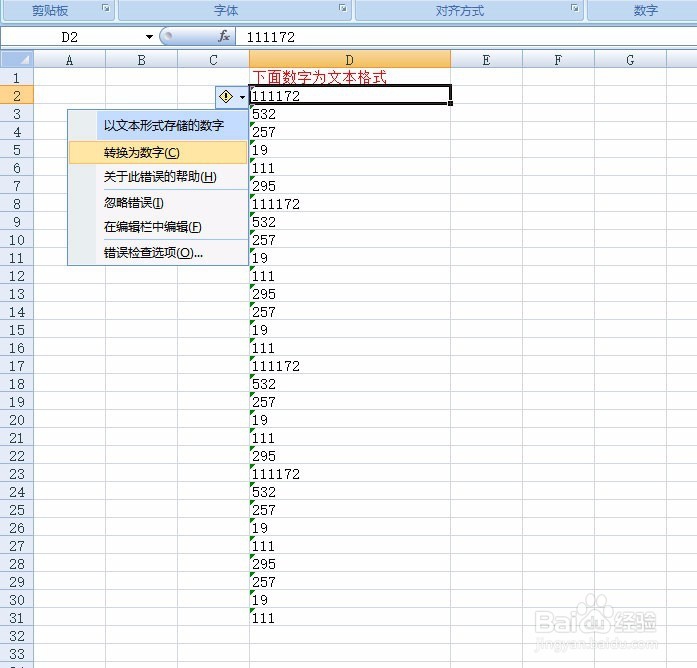The image size is (697, 668).
Task: Click cell D4 containing 257
Action: (350, 132)
